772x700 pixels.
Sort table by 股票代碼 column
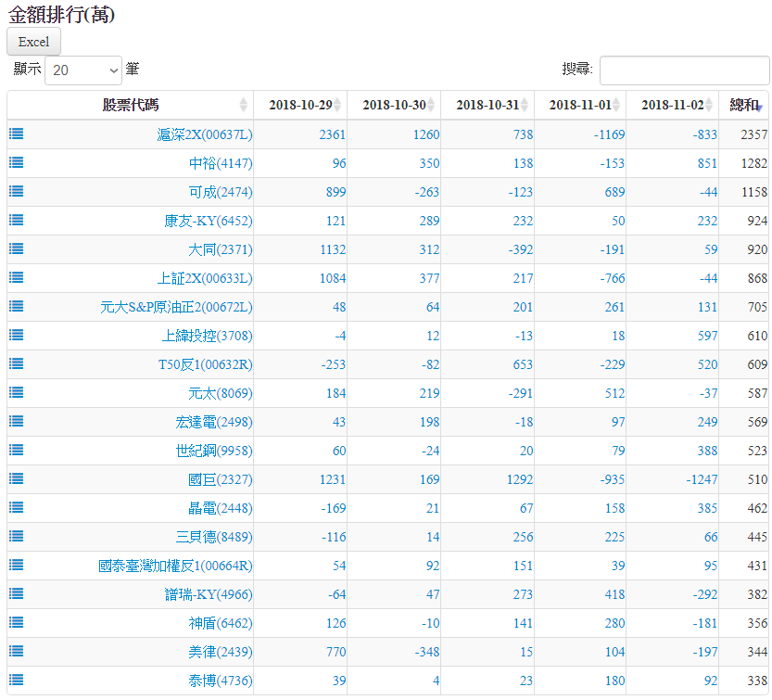[130, 105]
